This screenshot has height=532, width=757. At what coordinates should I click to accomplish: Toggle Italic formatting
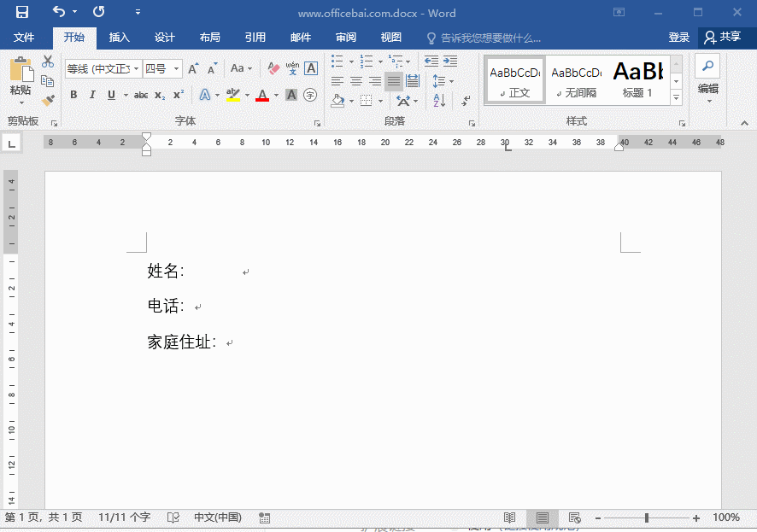pyautogui.click(x=92, y=95)
